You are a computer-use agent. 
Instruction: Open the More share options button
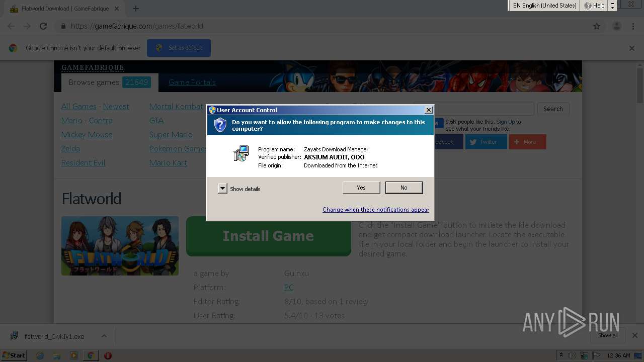527,142
